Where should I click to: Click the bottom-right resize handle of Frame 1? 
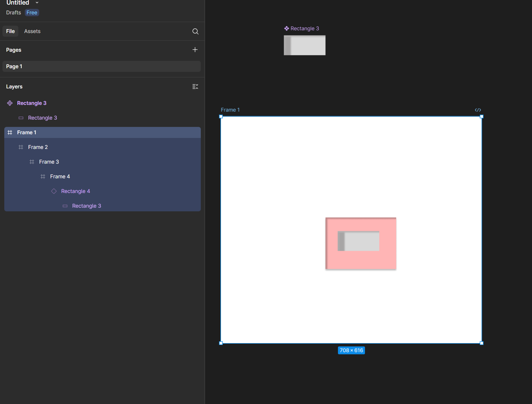tap(481, 343)
